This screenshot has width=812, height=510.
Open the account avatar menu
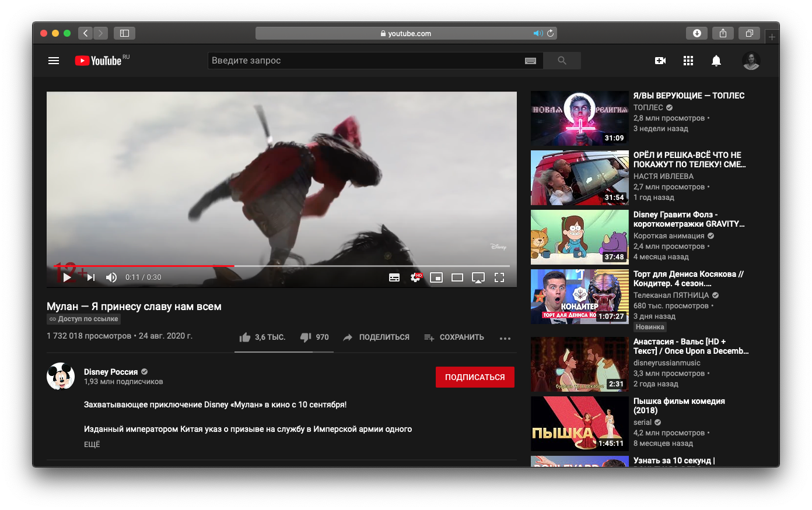point(751,61)
